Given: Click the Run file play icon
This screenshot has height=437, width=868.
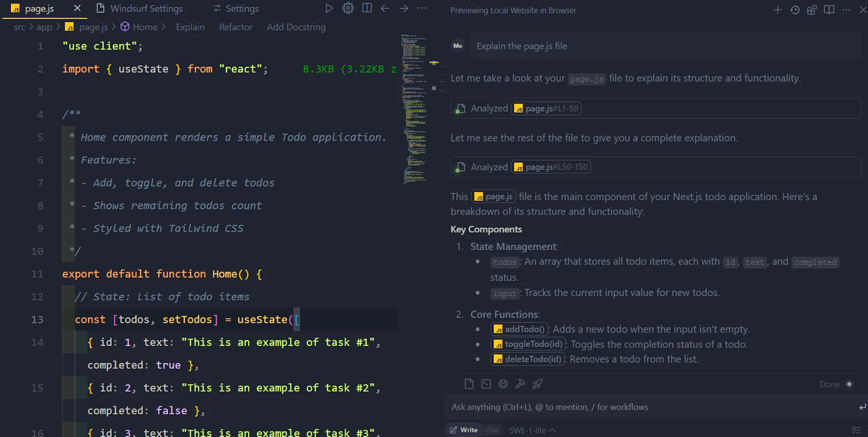Looking at the screenshot, I should point(329,9).
